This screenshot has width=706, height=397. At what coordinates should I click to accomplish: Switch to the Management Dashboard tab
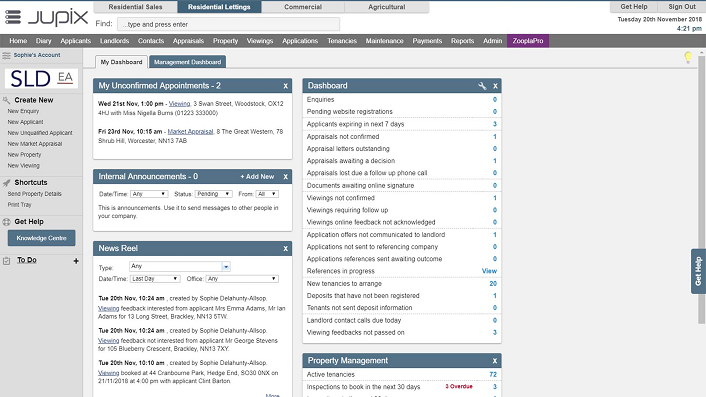coord(187,62)
